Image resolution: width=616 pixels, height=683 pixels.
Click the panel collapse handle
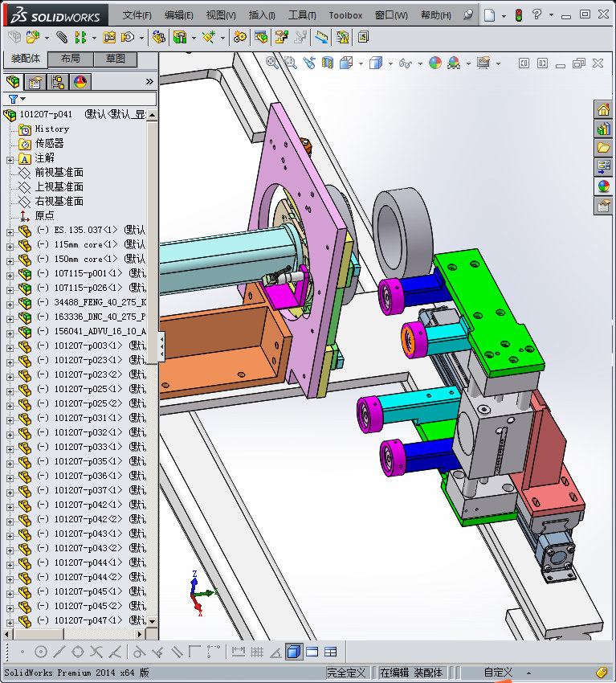tap(161, 346)
